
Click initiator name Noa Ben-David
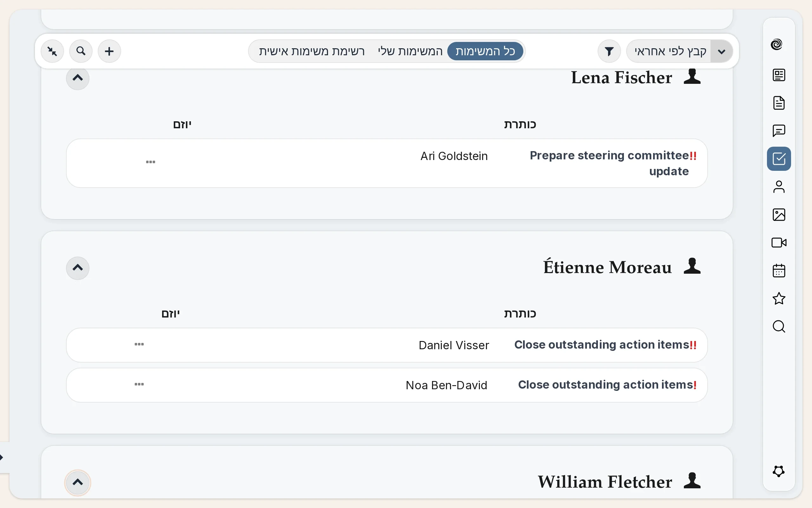point(446,385)
